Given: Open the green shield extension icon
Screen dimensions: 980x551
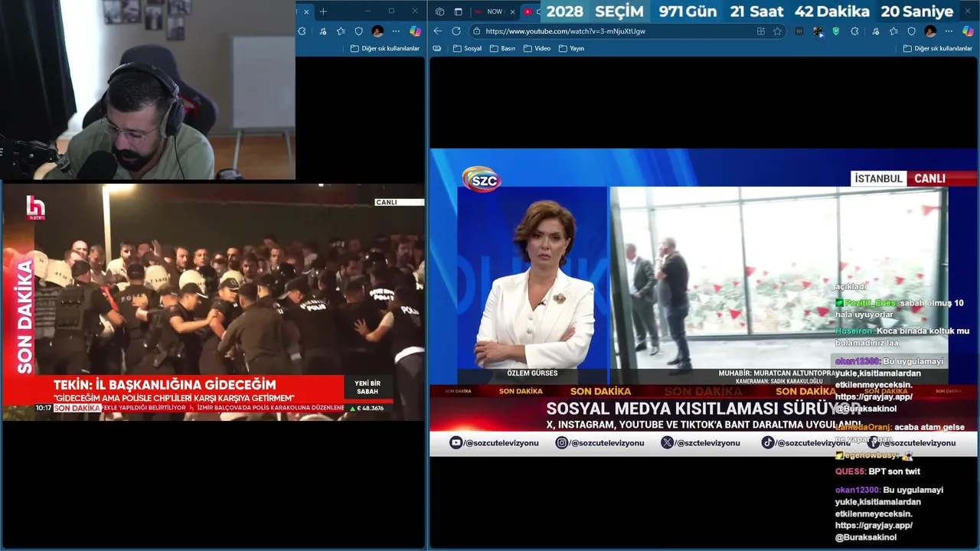Looking at the screenshot, I should (x=836, y=31).
